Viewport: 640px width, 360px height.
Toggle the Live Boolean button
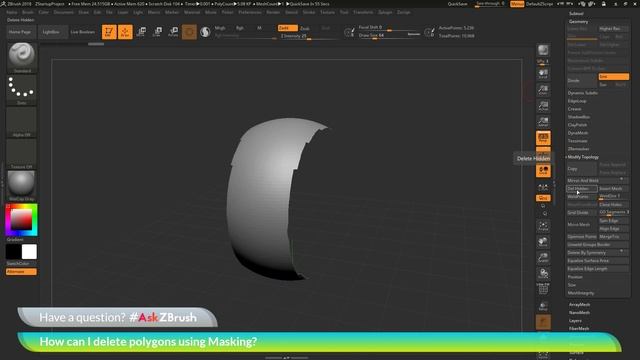(82, 32)
